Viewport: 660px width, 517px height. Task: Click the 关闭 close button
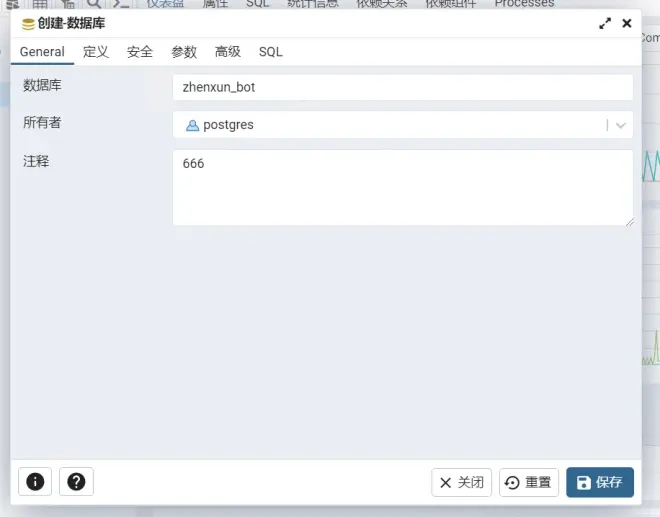[x=461, y=482]
